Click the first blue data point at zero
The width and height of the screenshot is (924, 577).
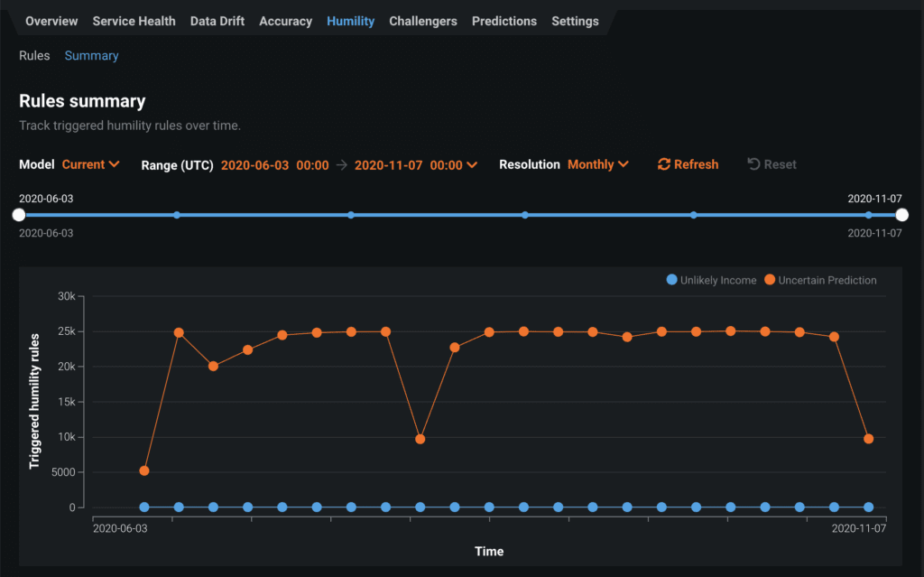point(144,507)
